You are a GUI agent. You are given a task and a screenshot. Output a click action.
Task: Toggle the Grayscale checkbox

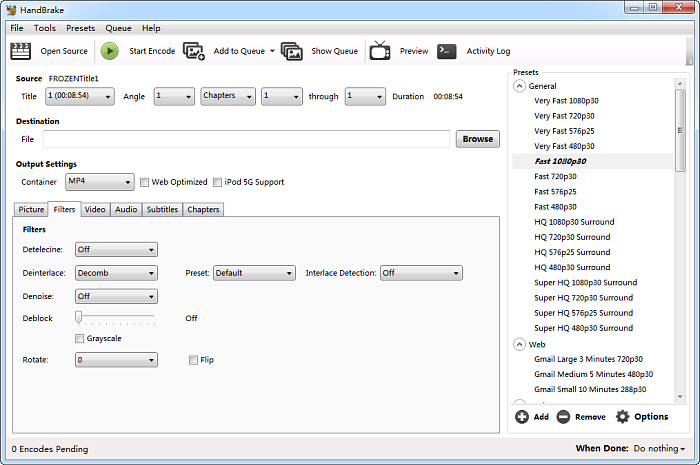click(x=79, y=339)
